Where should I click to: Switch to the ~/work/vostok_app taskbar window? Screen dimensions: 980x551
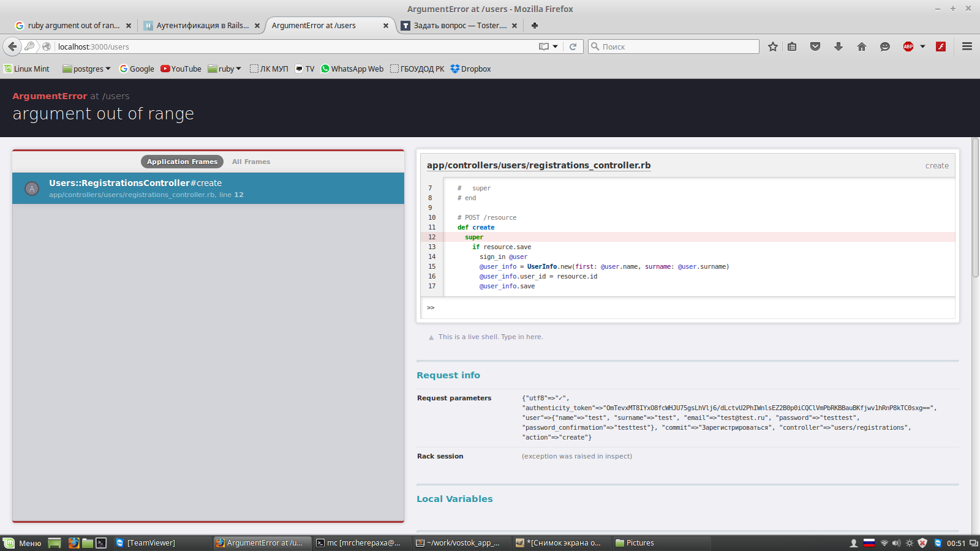click(x=462, y=543)
